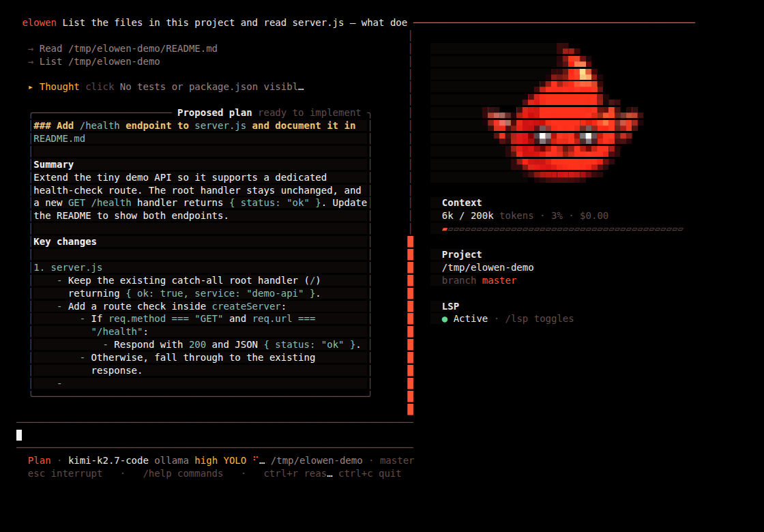Image resolution: width=764 pixels, height=532 pixels.
Task: Click the 'Key changes' heading
Action: click(x=65, y=241)
